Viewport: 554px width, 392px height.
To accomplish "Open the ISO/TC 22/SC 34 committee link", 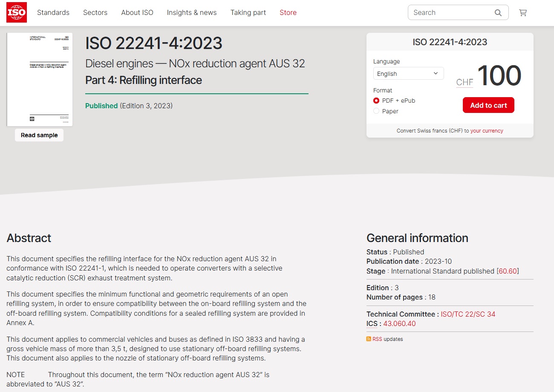I will 468,314.
